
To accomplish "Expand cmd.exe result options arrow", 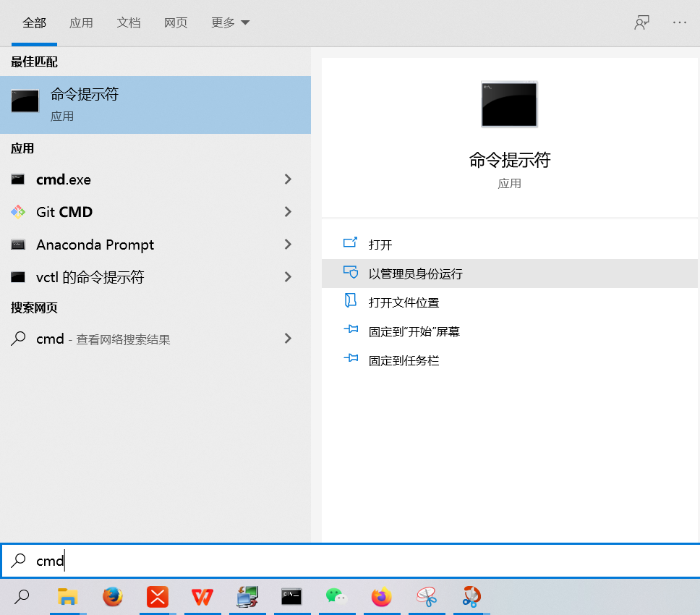I will [x=288, y=179].
